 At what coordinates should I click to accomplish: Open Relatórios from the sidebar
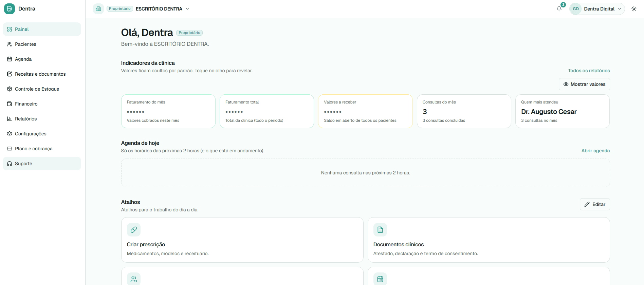tap(42, 119)
